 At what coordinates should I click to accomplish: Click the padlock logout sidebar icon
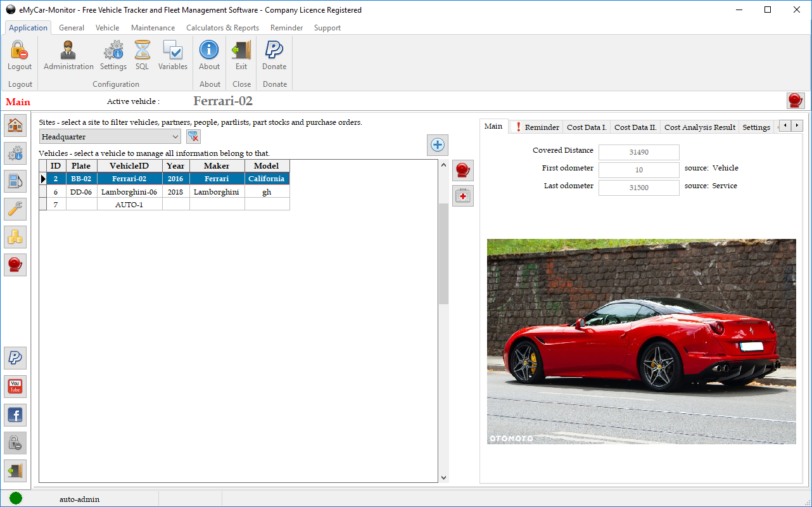click(x=16, y=443)
